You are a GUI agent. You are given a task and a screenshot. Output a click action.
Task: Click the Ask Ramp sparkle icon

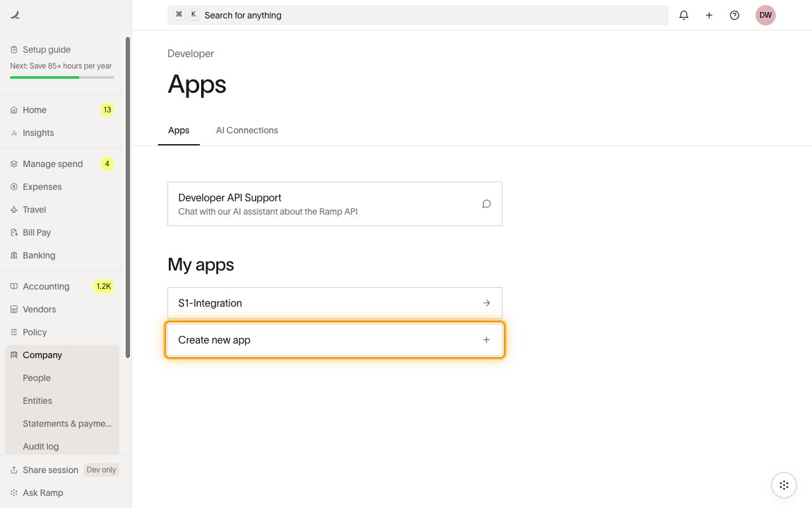14,493
